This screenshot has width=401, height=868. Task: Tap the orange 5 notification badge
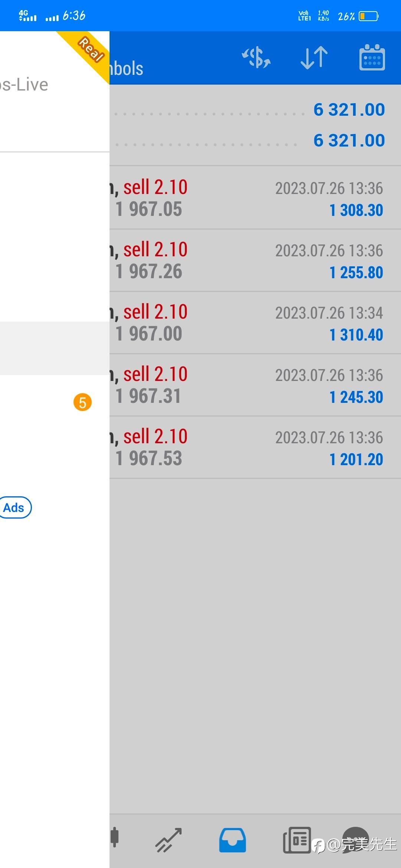[x=82, y=402]
